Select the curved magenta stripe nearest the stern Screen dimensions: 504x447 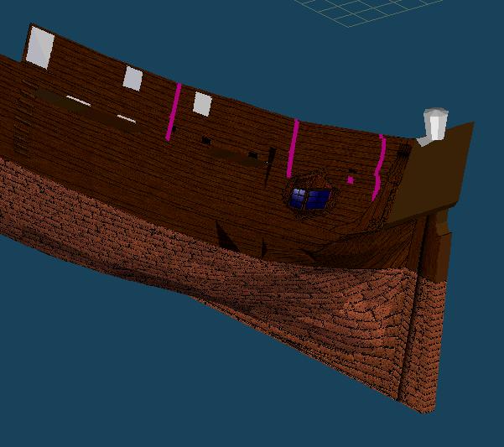pos(379,168)
